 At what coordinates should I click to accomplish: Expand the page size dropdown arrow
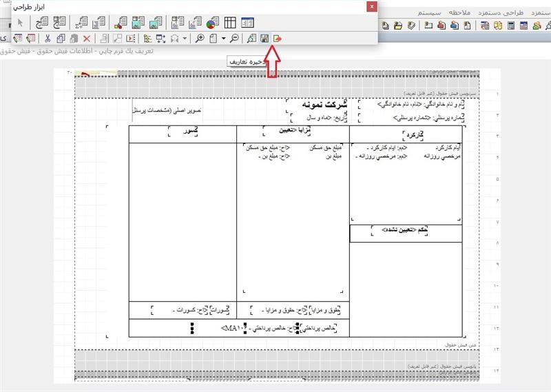click(x=223, y=39)
